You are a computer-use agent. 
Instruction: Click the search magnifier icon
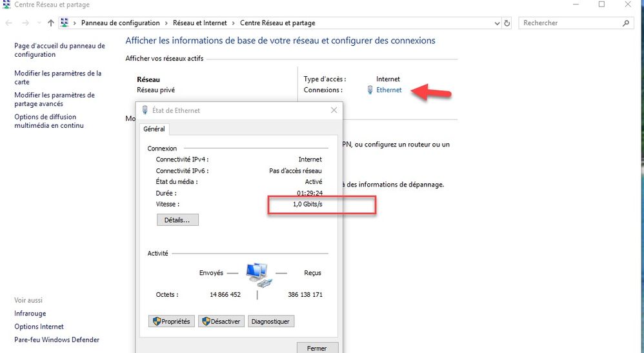[x=626, y=23]
